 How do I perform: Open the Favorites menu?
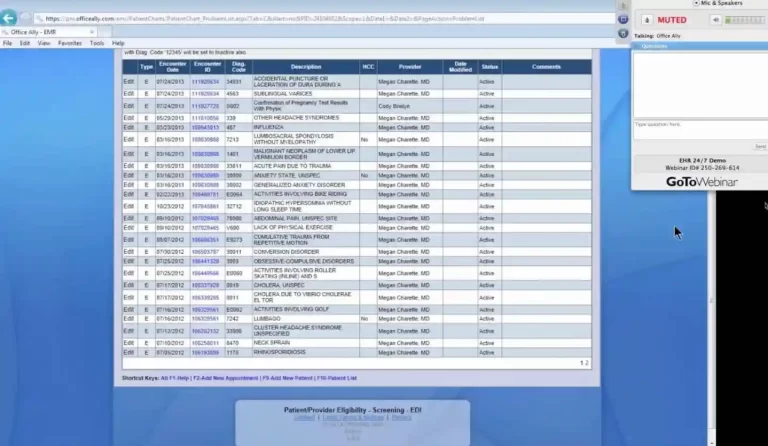click(x=70, y=43)
